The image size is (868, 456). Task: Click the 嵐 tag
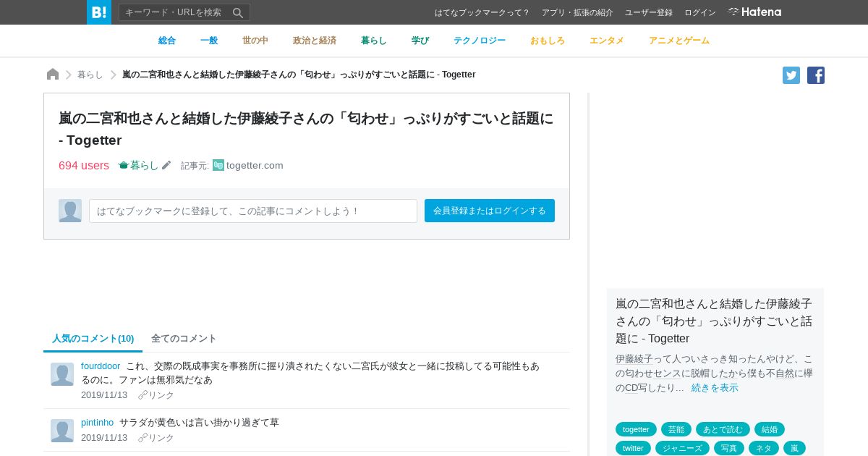pos(794,448)
